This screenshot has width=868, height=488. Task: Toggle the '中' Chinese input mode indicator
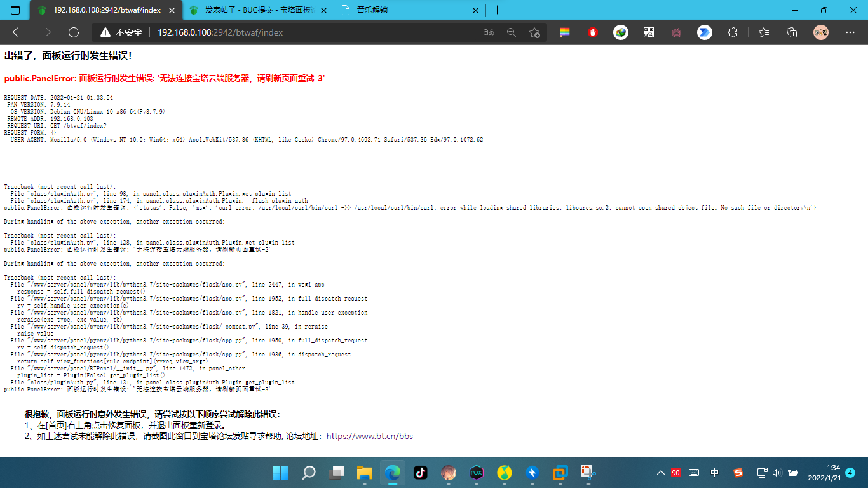715,473
